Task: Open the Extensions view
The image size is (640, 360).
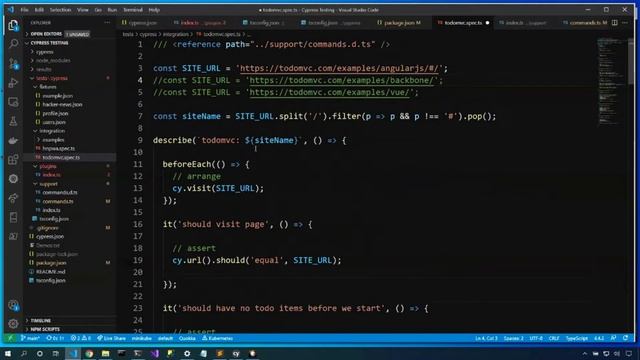Action: pos(13,160)
